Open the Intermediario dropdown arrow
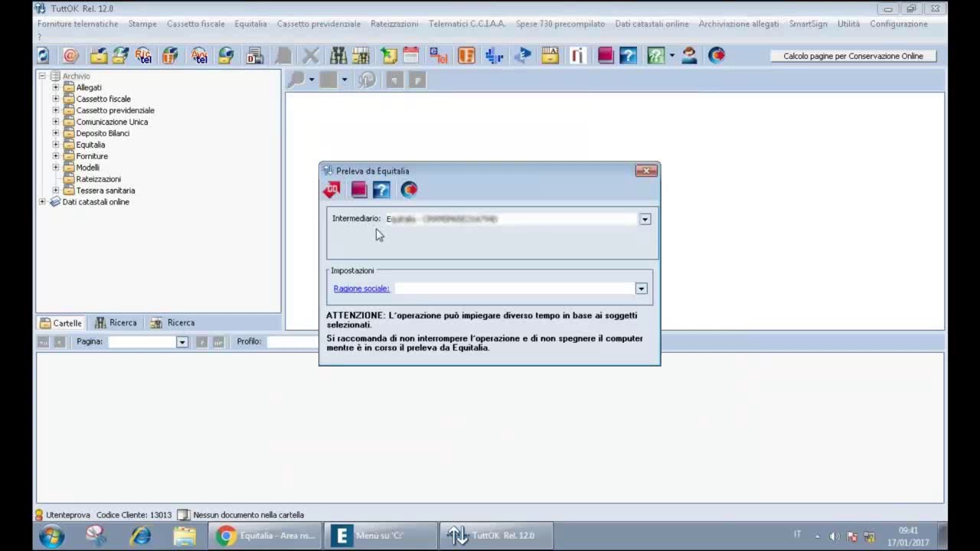The image size is (980, 551). pos(645,219)
